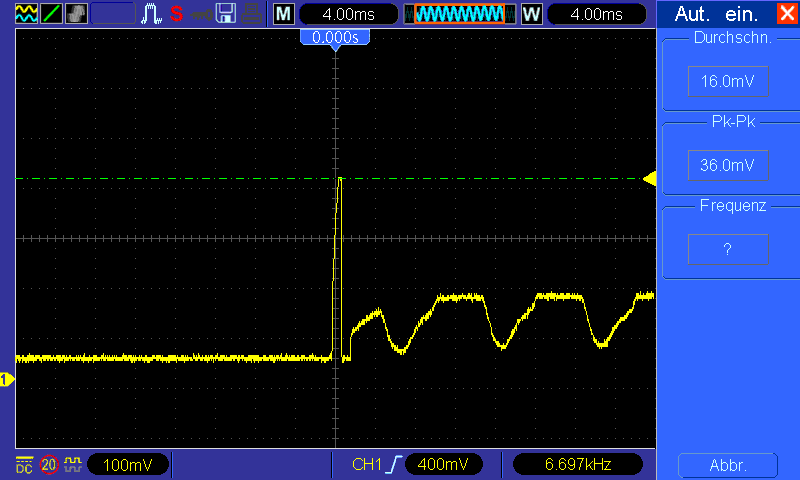Click the M main timebase icon
This screenshot has width=800, height=480.
tap(284, 14)
